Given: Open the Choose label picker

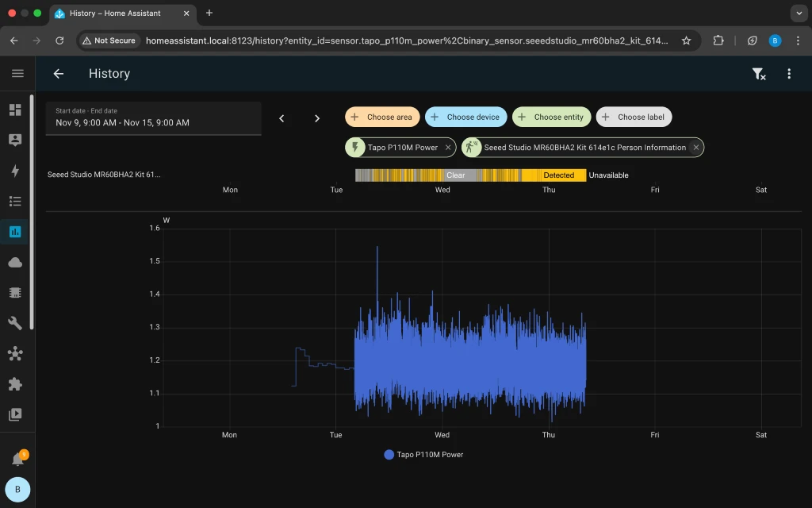Looking at the screenshot, I should point(634,117).
